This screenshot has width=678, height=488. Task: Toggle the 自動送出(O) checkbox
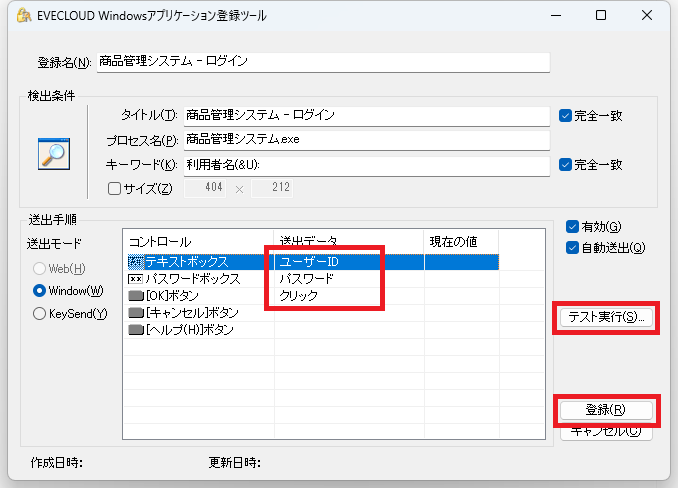coord(572,247)
